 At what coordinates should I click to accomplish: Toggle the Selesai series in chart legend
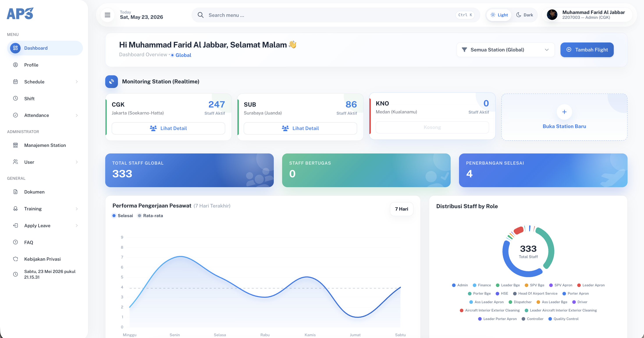pyautogui.click(x=123, y=215)
